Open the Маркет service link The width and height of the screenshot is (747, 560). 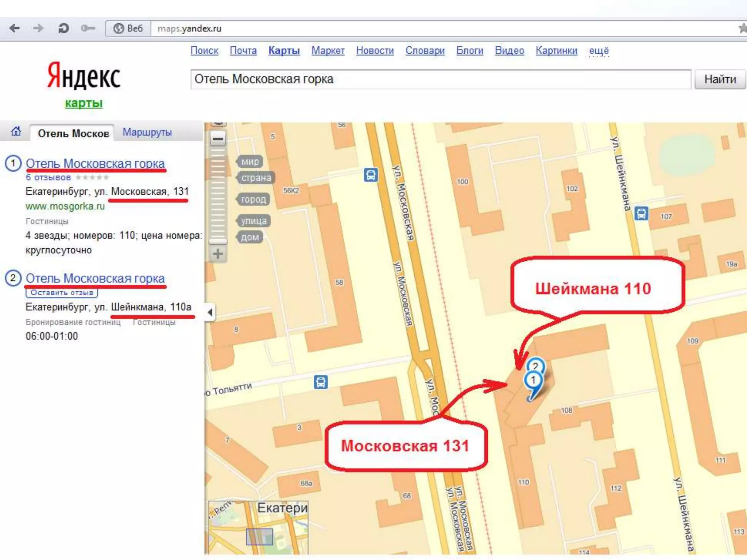click(328, 50)
